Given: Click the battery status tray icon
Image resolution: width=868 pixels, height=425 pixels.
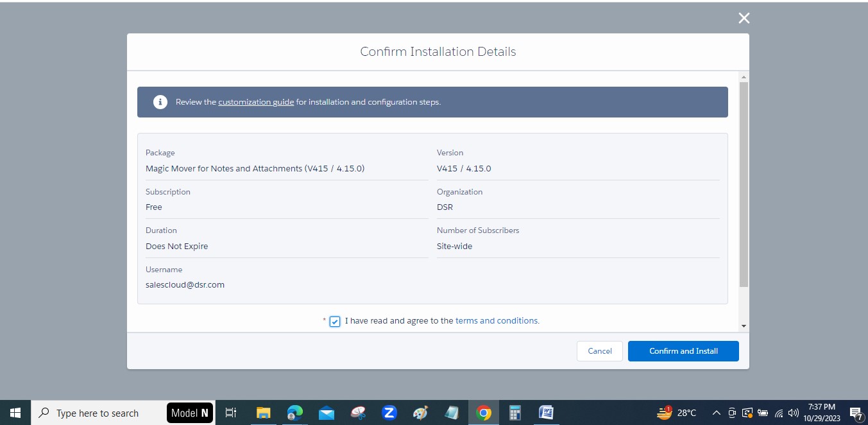Looking at the screenshot, I should (763, 413).
